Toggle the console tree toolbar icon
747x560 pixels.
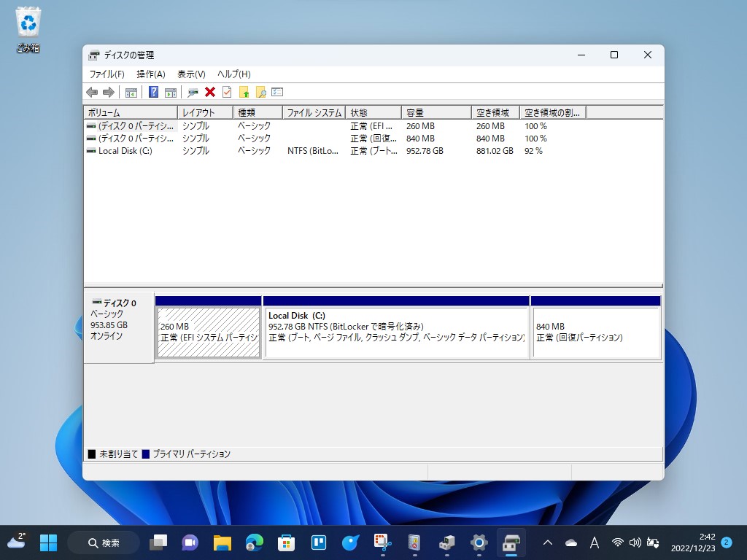click(x=131, y=92)
